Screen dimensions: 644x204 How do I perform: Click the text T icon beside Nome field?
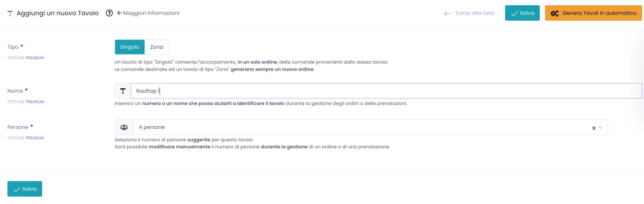123,91
